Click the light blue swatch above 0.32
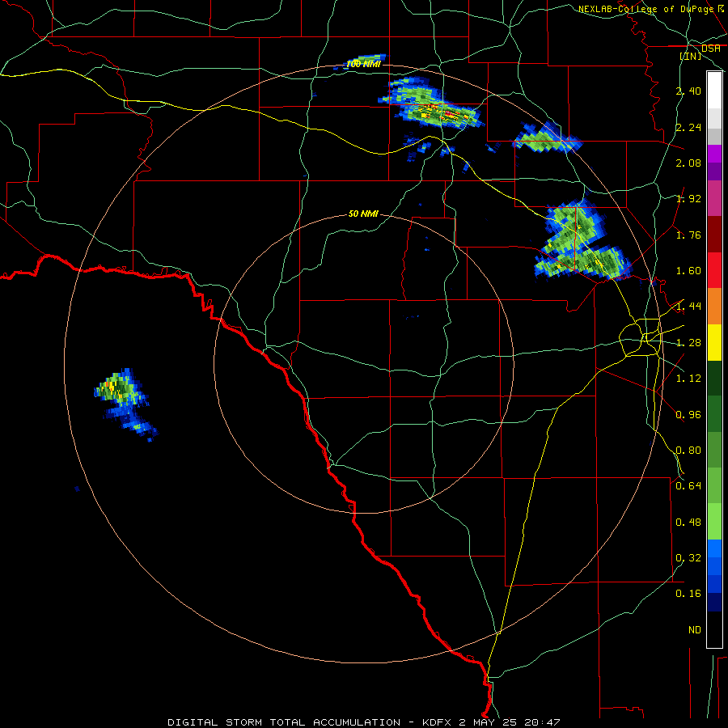The image size is (728, 728). pyautogui.click(x=714, y=548)
